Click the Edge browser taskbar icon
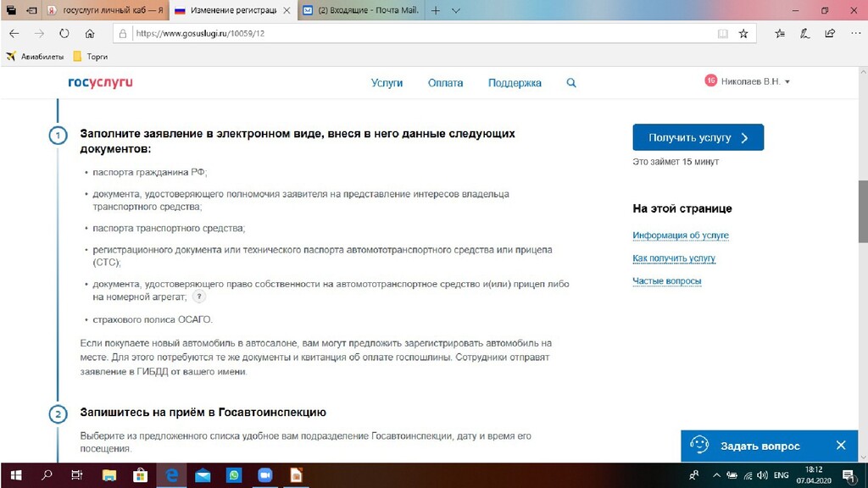 tap(171, 475)
